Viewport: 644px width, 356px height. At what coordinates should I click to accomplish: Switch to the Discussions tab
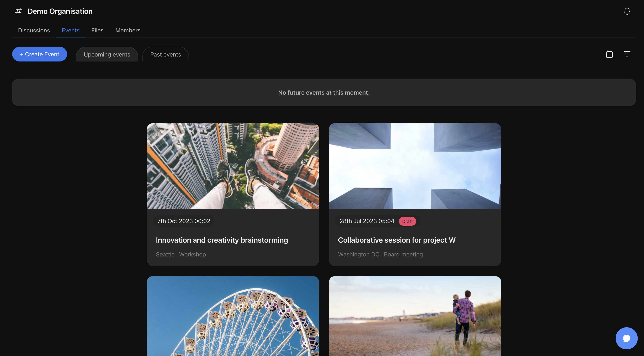[x=34, y=30]
